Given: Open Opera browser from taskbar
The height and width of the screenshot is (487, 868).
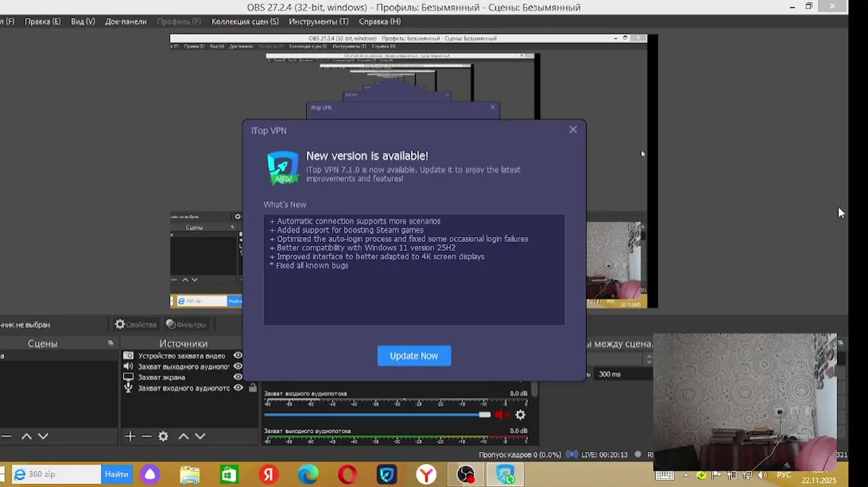Looking at the screenshot, I should 347,475.
